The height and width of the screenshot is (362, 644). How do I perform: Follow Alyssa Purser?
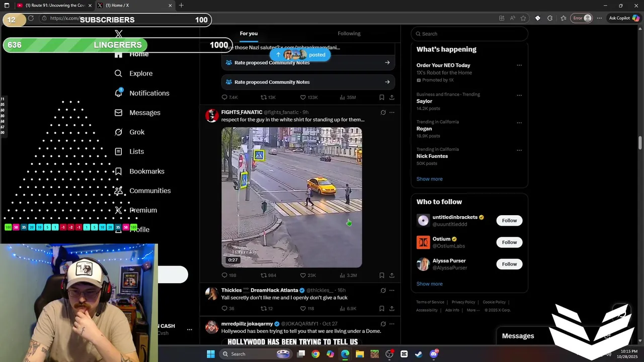point(509,264)
